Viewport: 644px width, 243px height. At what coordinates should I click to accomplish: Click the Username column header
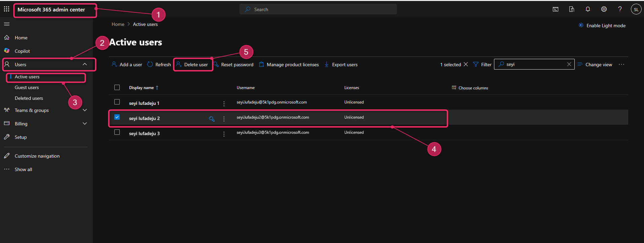pyautogui.click(x=246, y=88)
